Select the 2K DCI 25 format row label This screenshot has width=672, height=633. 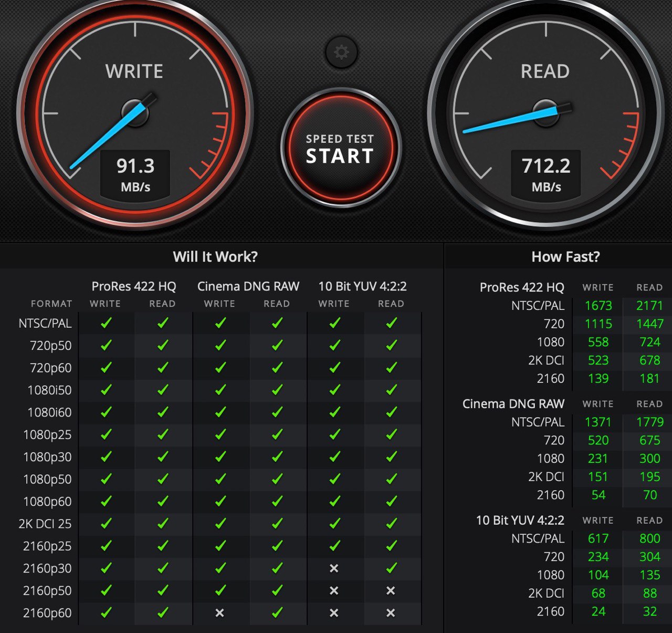click(x=45, y=524)
